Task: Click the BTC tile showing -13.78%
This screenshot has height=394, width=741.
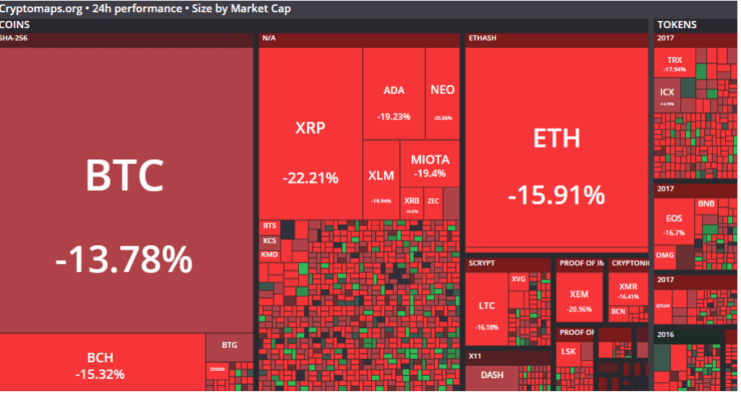Action: click(x=126, y=190)
